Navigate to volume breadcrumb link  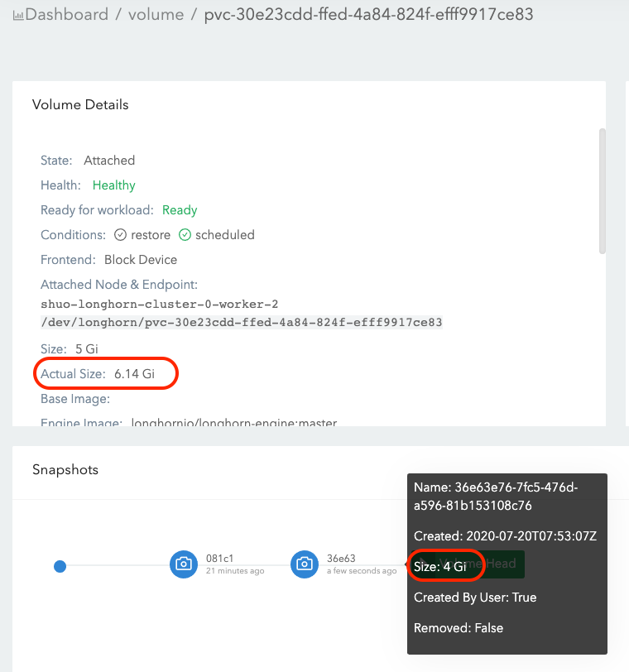coord(156,15)
